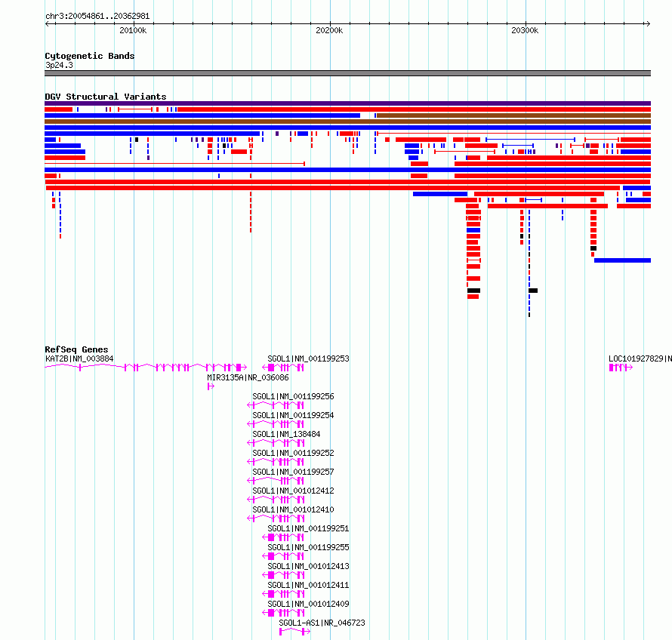Select the topmost purple structural variant bar
The image size is (672, 640).
pos(347,103)
